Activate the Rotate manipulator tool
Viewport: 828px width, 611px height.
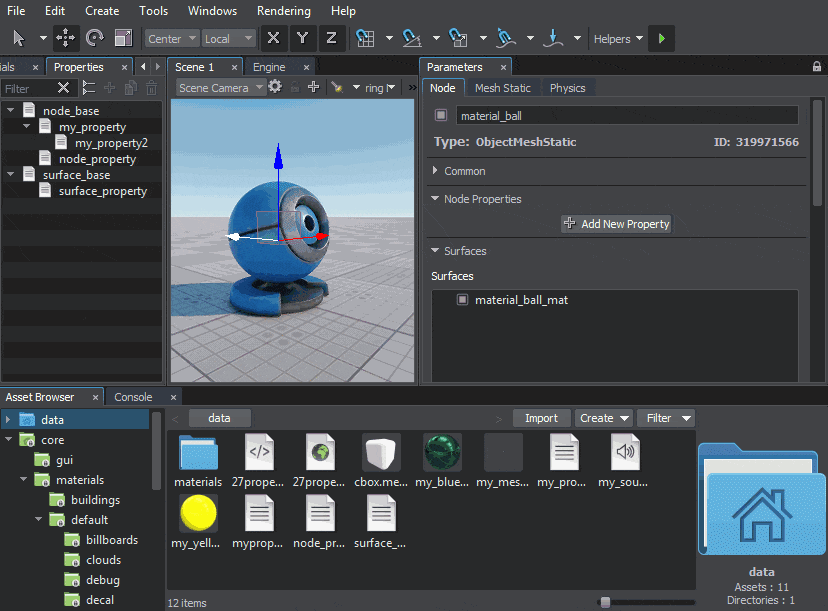click(x=95, y=38)
